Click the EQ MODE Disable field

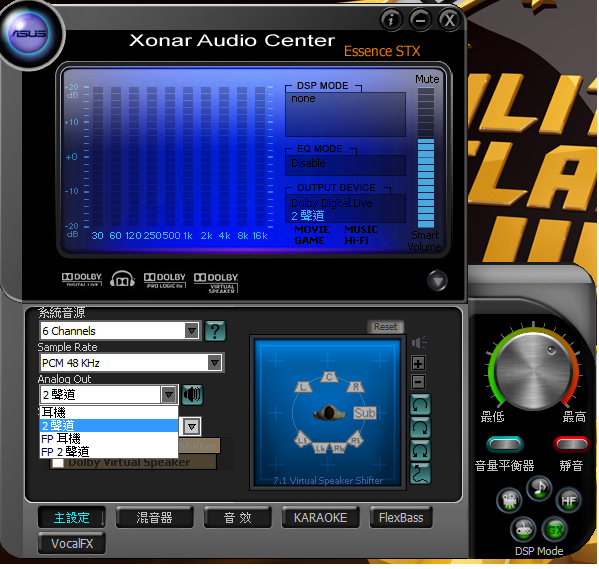click(x=345, y=165)
